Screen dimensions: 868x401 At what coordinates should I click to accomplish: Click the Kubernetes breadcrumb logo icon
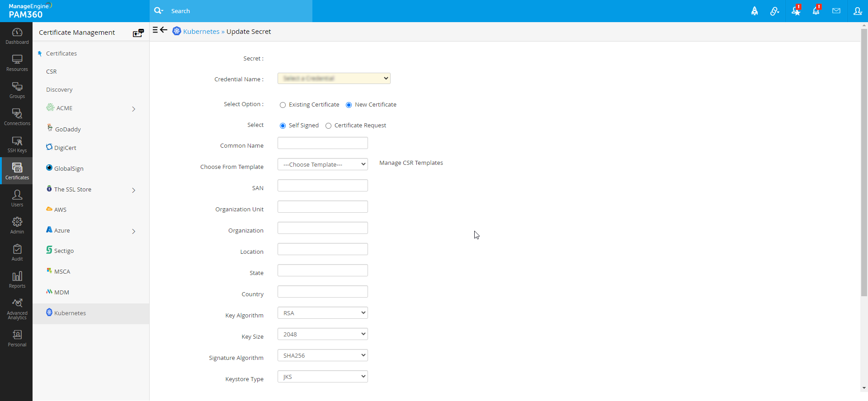click(177, 31)
